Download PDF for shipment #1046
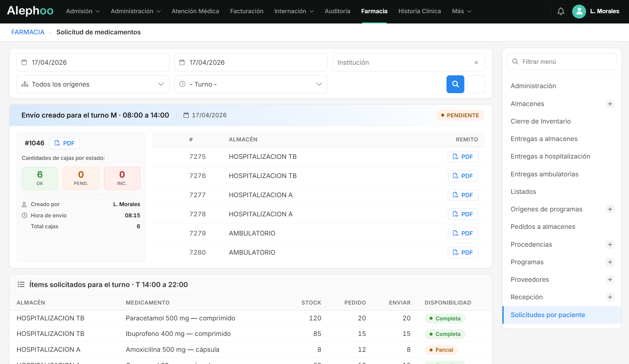 coord(64,143)
